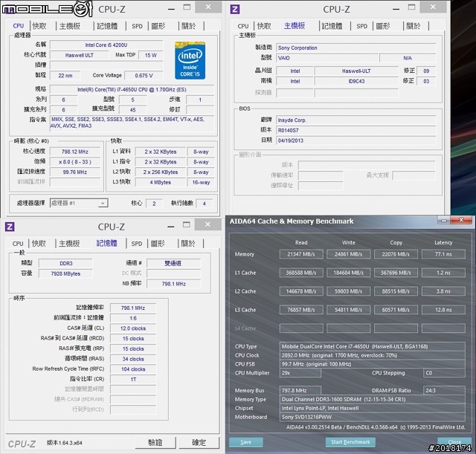Click processor name field Intel Core i5 4200U
The width and height of the screenshot is (476, 454).
pyautogui.click(x=106, y=45)
